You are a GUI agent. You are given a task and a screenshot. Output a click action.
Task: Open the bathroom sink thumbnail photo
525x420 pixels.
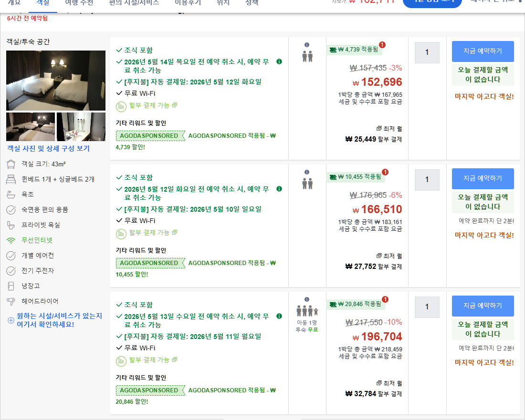(81, 127)
